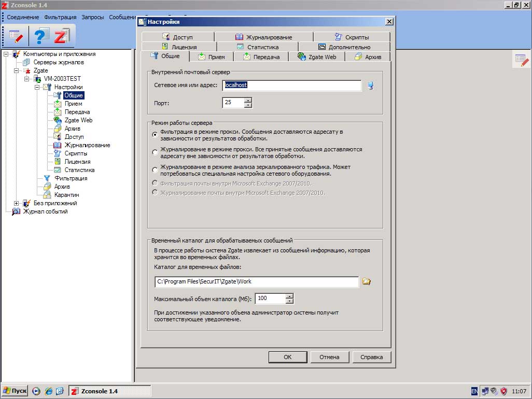Click the media player quick launch icon
Viewport: 532px width, 399px height.
(36, 391)
